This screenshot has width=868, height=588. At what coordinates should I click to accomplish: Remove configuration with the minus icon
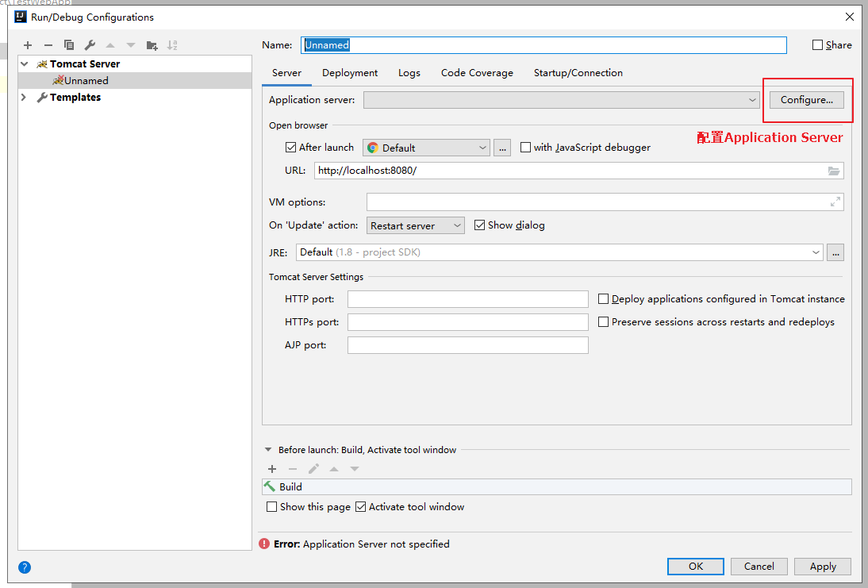(48, 45)
